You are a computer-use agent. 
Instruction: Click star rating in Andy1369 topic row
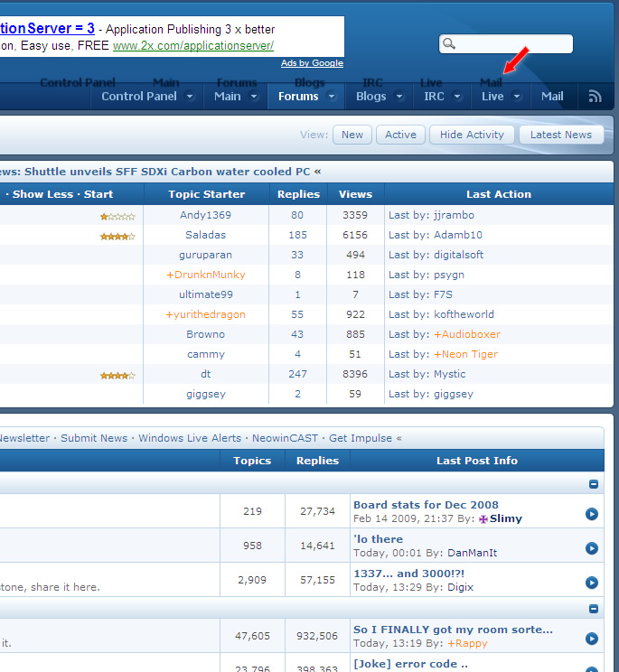tap(117, 217)
